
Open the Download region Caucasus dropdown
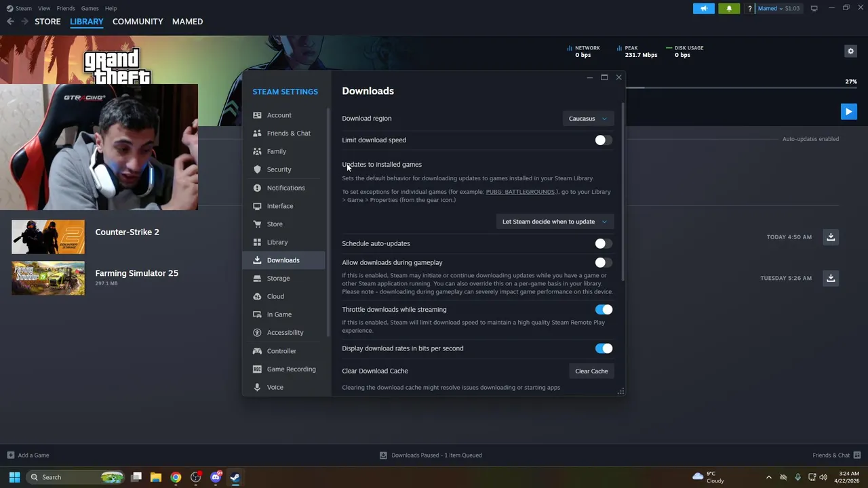point(587,119)
